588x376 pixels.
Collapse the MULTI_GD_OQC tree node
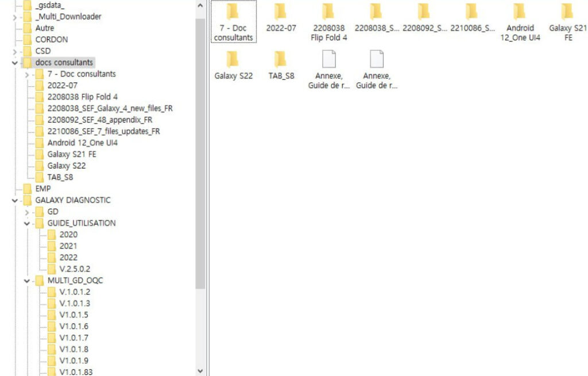(26, 281)
